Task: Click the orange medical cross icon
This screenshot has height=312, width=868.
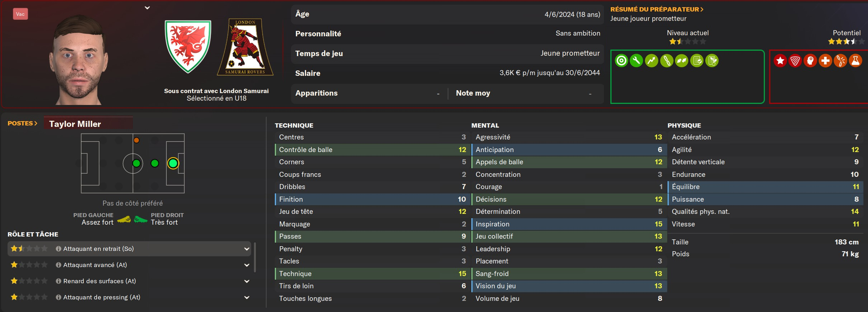Action: pyautogui.click(x=825, y=61)
